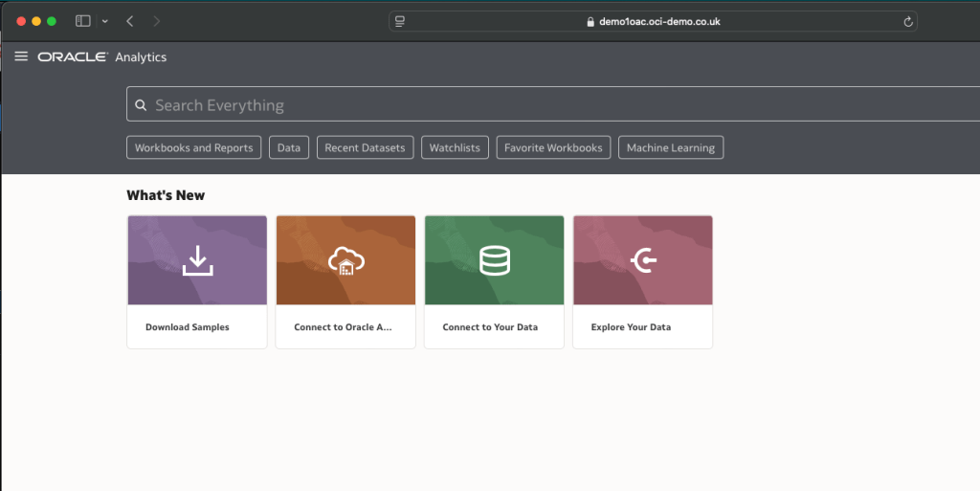Viewport: 980px width, 491px height.
Task: Open the Connect to Your Data card title
Action: [x=490, y=327]
